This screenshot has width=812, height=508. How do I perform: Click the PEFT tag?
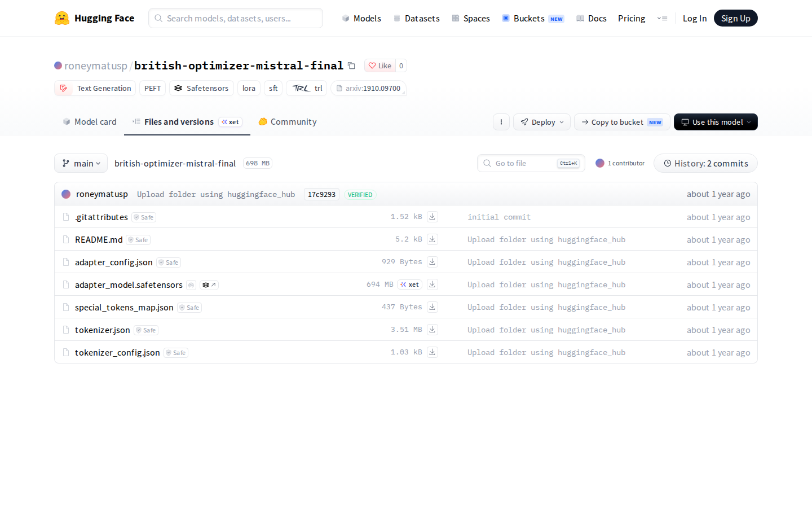pyautogui.click(x=152, y=88)
